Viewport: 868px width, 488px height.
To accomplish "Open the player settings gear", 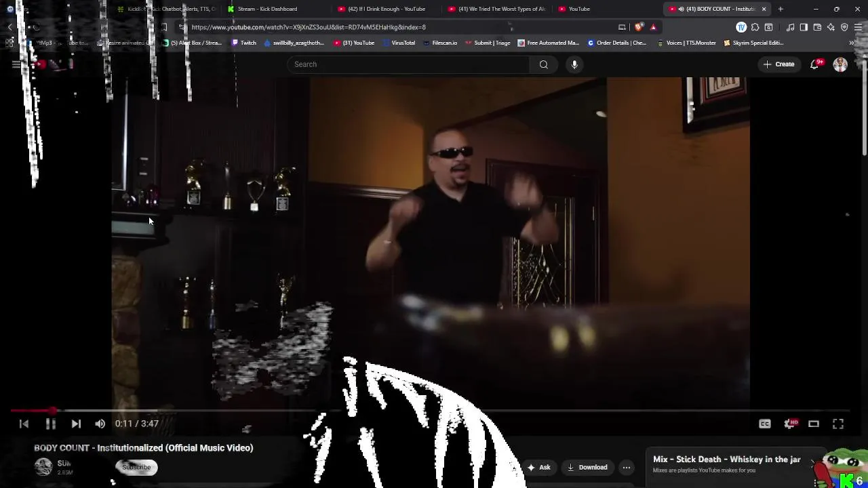I will coord(789,424).
